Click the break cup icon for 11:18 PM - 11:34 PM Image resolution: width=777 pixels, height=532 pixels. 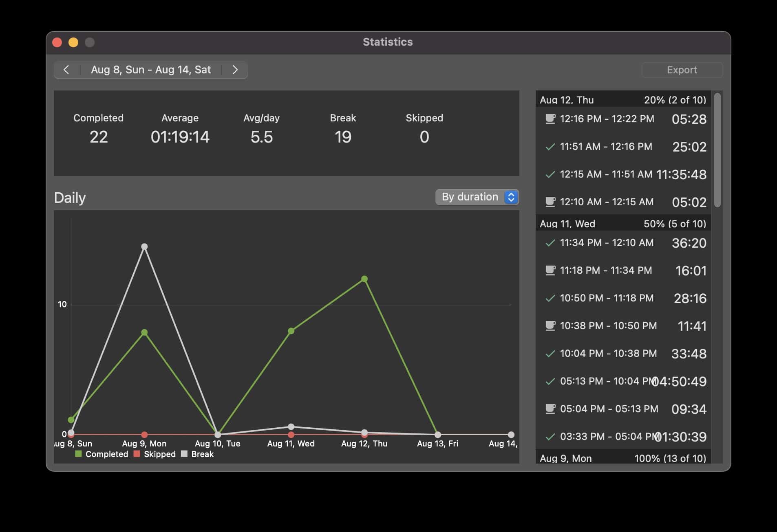pos(550,270)
